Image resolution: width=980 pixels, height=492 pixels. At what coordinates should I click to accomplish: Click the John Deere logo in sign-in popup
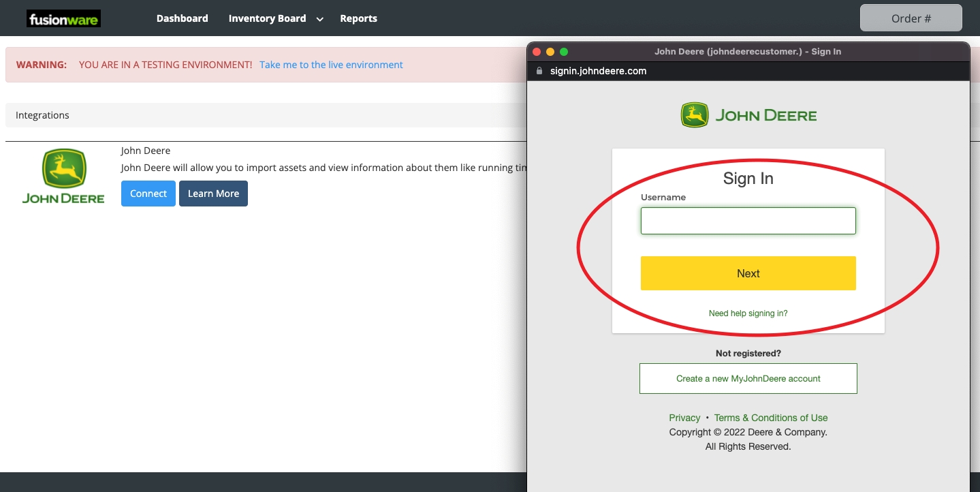(x=748, y=115)
